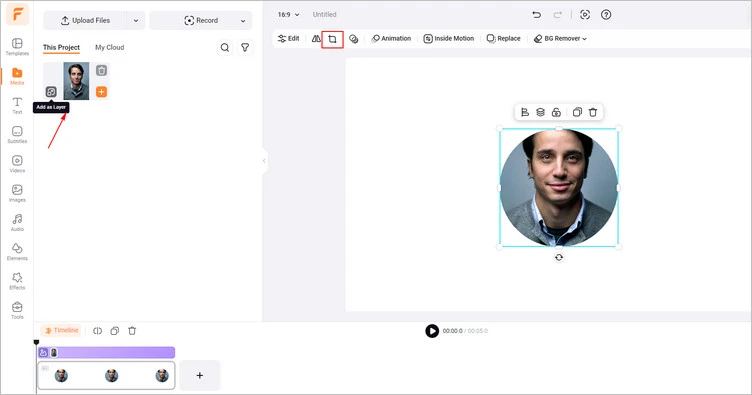
Task: Open the media filter icon
Action: click(245, 47)
